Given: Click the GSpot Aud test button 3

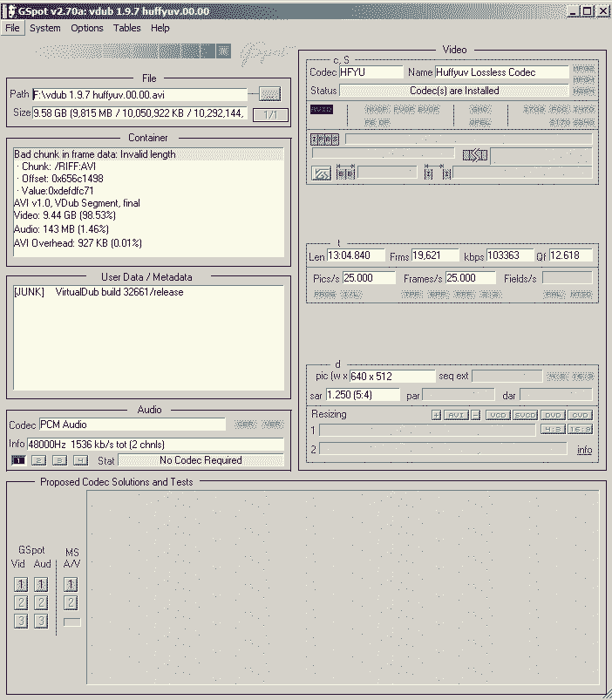Looking at the screenshot, I should [41, 621].
